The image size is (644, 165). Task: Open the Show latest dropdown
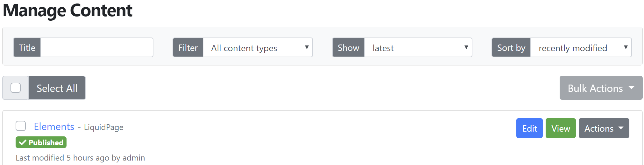(x=418, y=48)
